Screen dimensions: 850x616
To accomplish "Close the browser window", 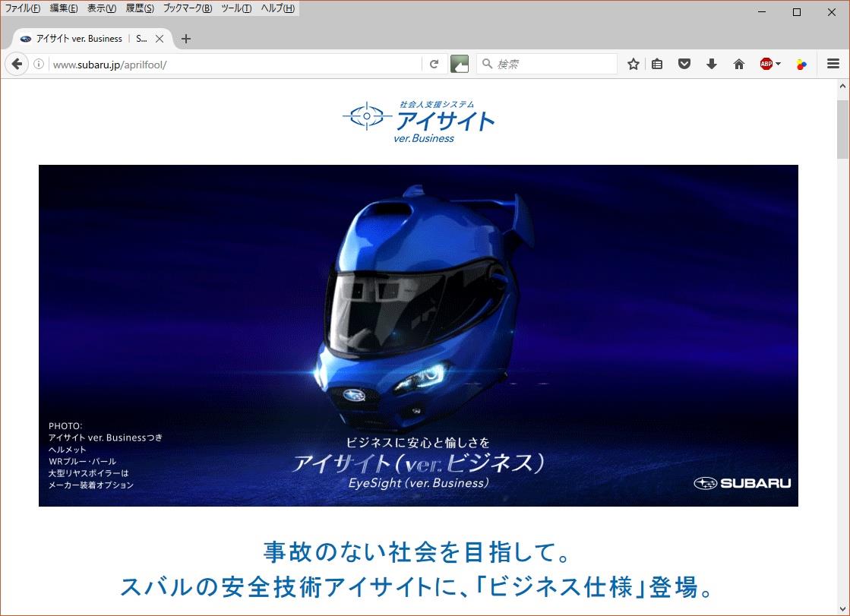I will 832,12.
